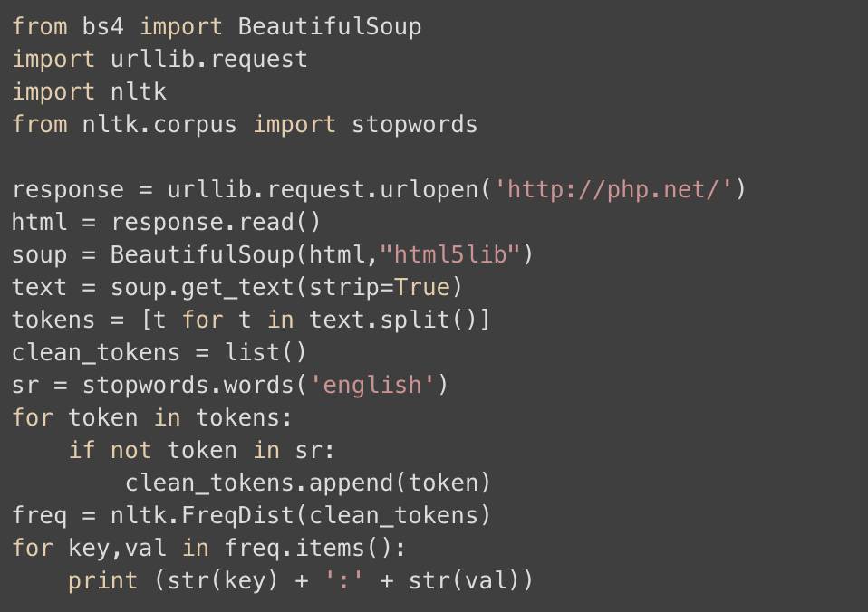Click the 'http://php.net/' URL string

coord(618,189)
